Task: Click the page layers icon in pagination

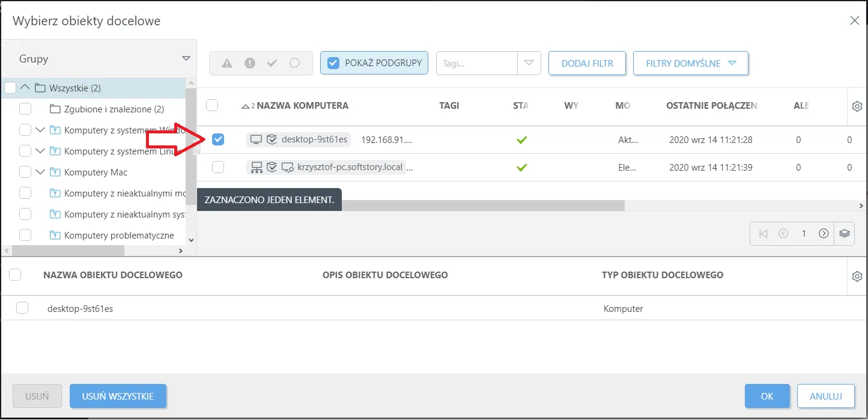Action: tap(845, 234)
